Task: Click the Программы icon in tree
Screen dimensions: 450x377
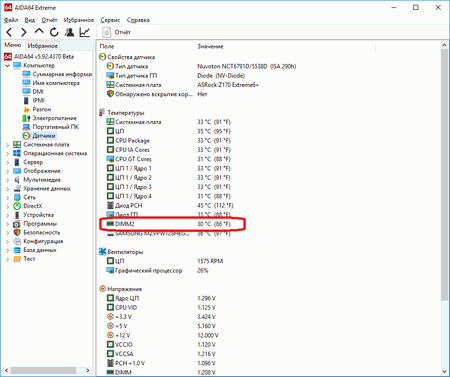Action: pyautogui.click(x=17, y=224)
